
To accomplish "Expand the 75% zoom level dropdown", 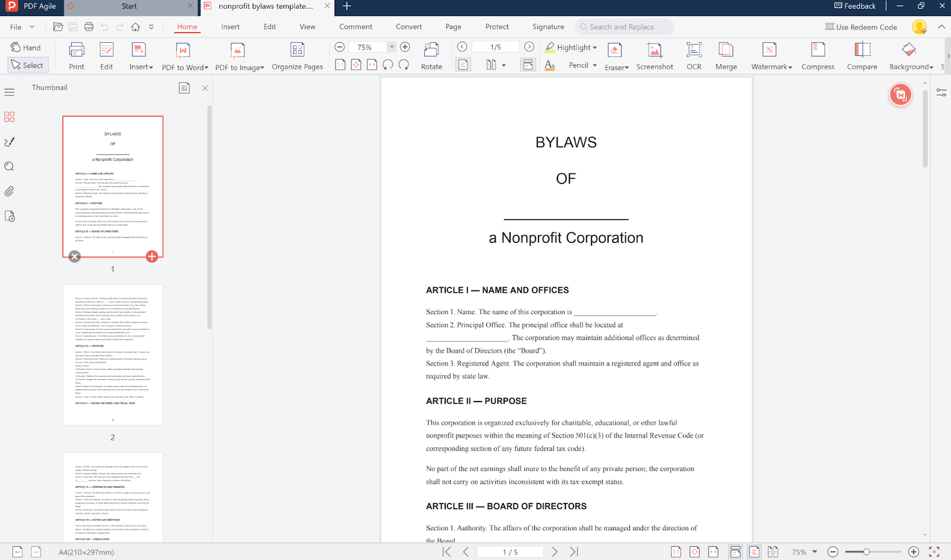I will (392, 47).
